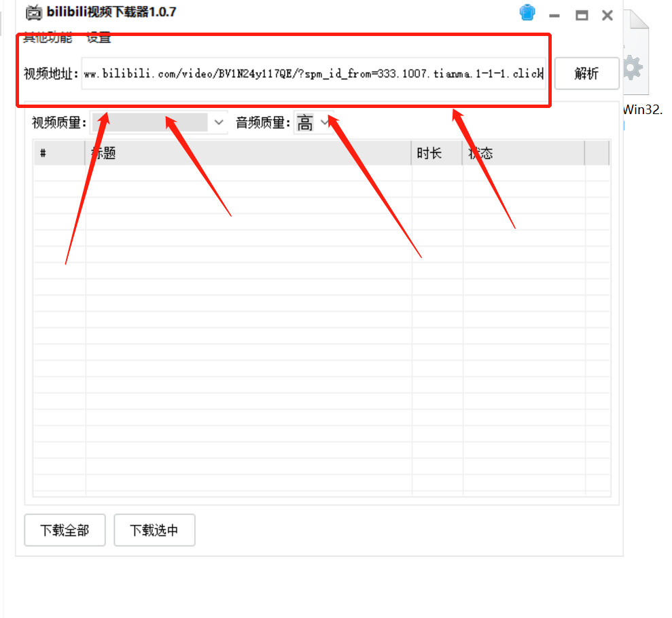672x618 pixels.
Task: Click the 时长 column header
Action: tap(437, 153)
